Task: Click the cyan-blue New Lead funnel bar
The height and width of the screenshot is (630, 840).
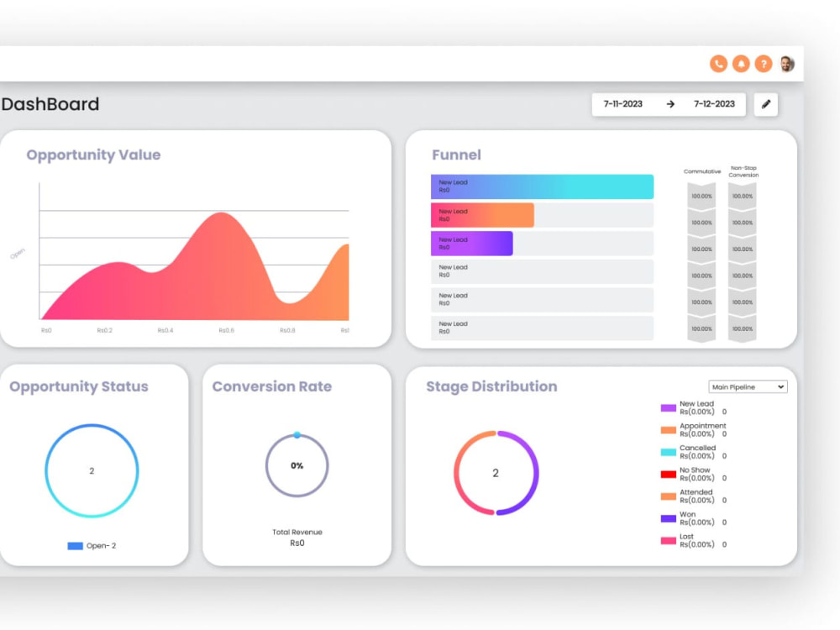Action: 542,186
